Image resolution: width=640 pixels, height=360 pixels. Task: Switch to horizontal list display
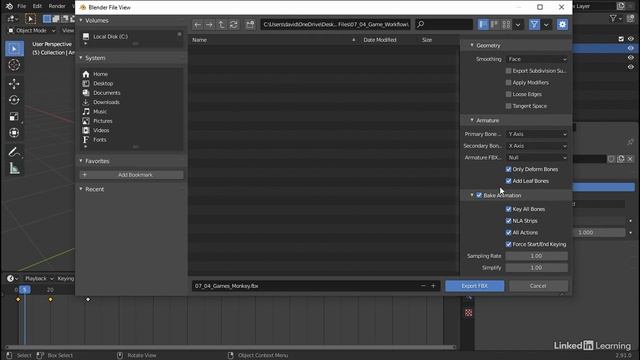pyautogui.click(x=495, y=24)
